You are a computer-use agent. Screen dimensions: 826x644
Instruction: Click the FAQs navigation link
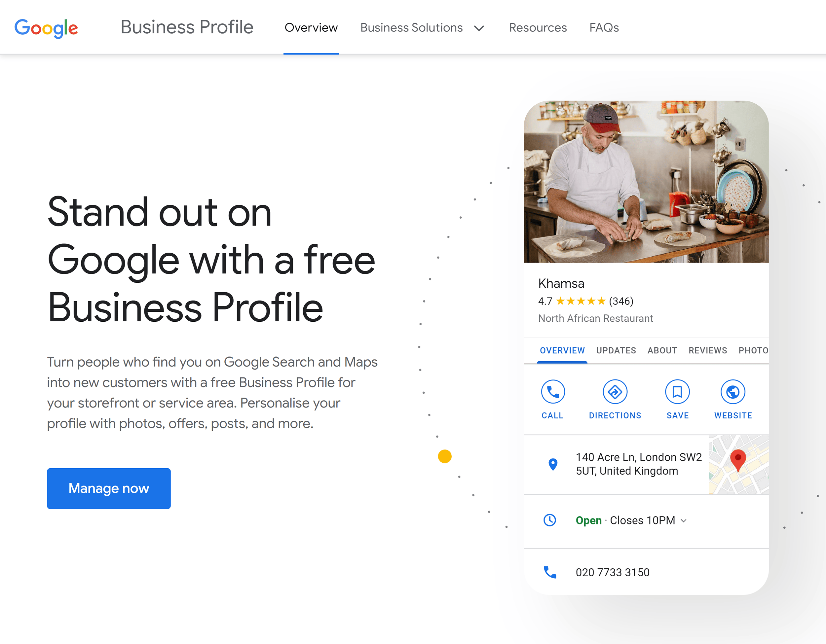(603, 27)
